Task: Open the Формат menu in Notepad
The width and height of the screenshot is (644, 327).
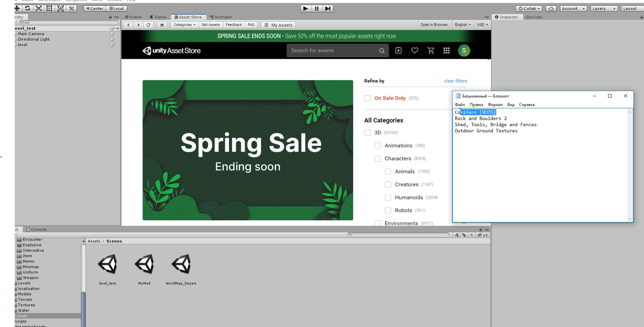Action: (x=495, y=104)
